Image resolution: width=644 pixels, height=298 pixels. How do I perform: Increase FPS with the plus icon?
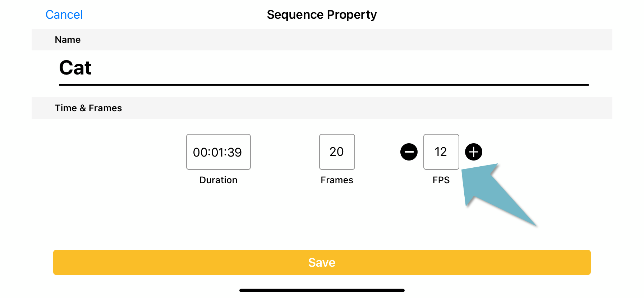474,152
